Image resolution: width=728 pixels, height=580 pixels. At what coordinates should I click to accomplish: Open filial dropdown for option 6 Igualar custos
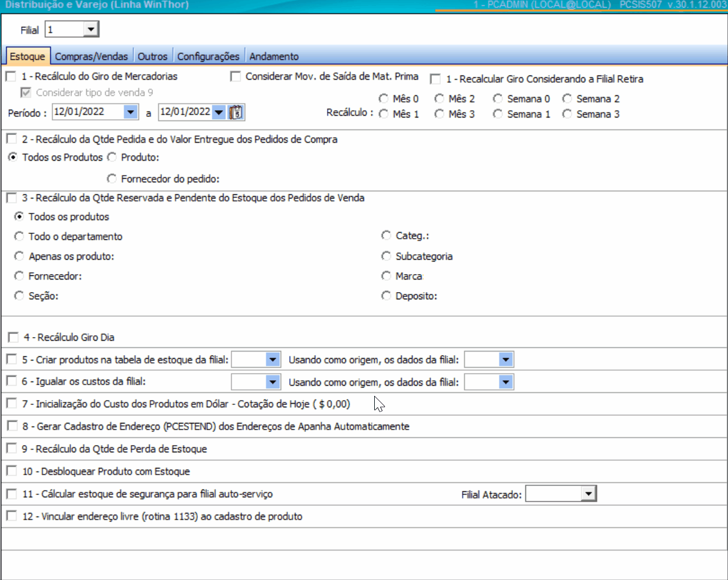(x=273, y=381)
